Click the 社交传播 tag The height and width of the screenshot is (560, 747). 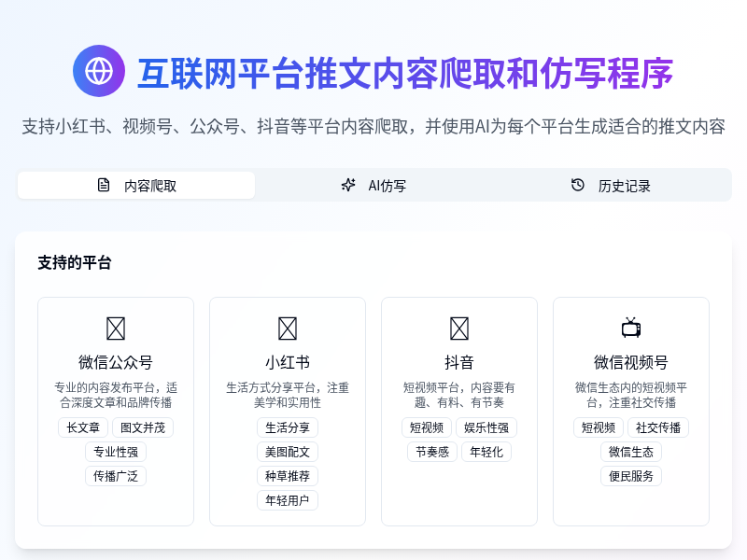pos(658,427)
